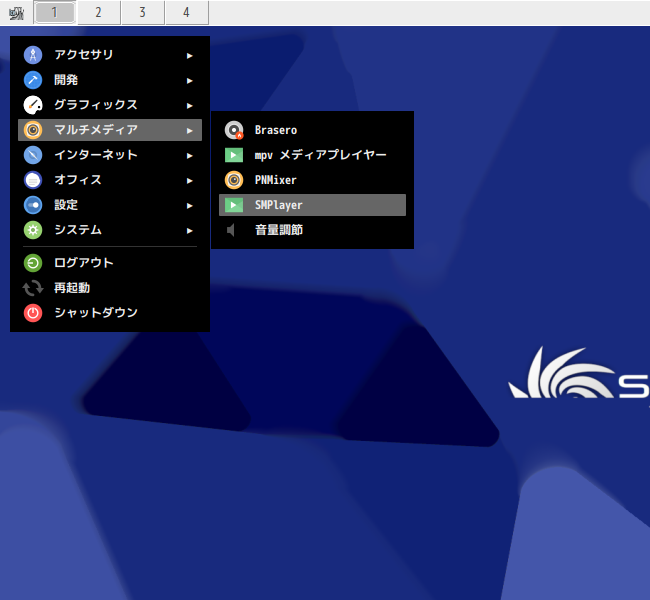
Task: Expand the システム submenu arrow
Action: 189,231
